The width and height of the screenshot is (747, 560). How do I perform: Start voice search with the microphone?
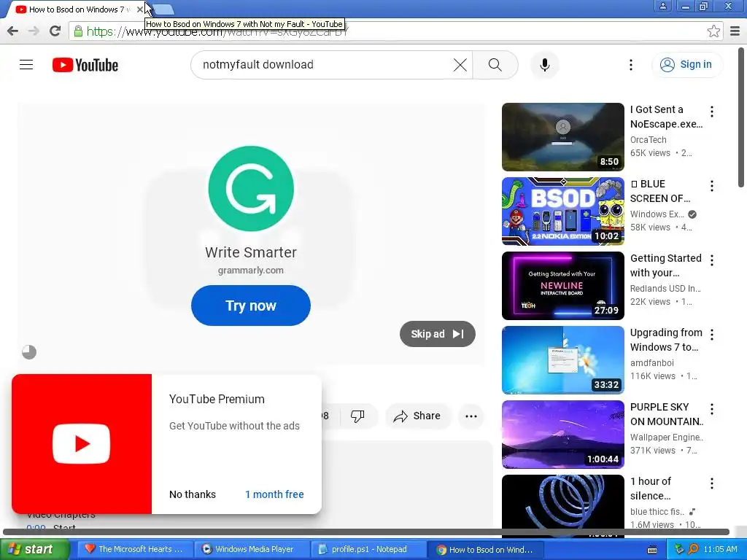[x=544, y=65]
